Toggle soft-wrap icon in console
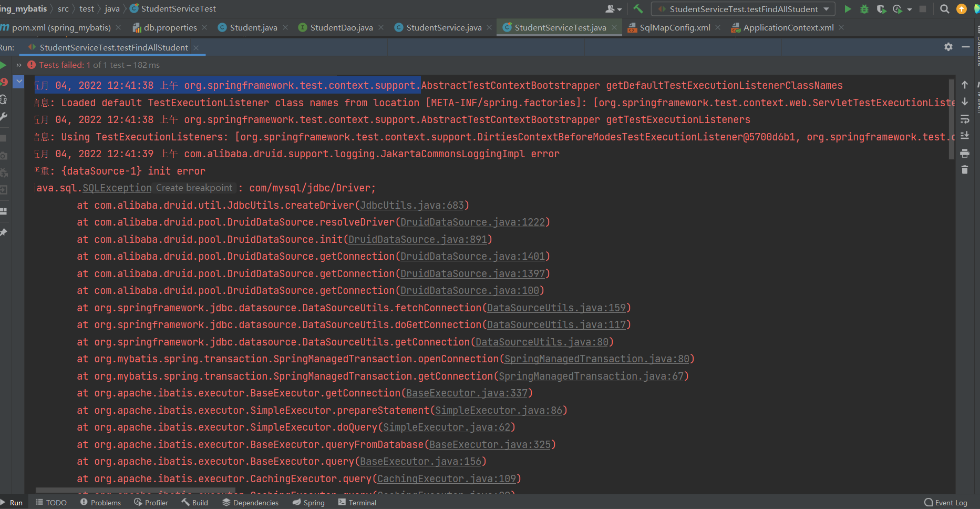This screenshot has height=509, width=980. point(965,119)
